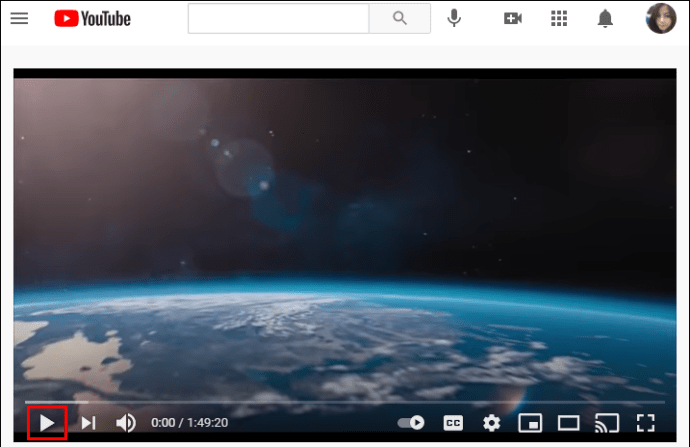Go to the YouTube home logo

coord(93,18)
